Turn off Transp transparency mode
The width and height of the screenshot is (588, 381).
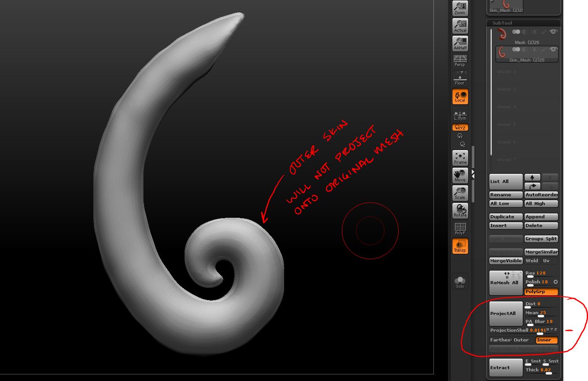click(x=460, y=246)
